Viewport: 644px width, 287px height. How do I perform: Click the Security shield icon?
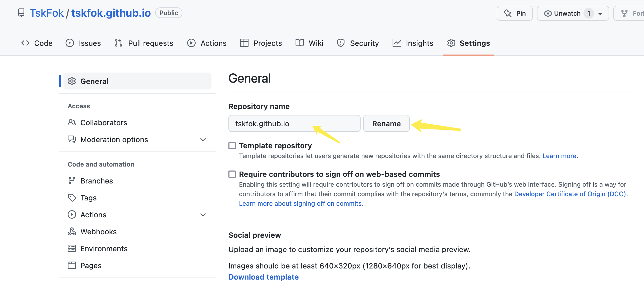341,43
